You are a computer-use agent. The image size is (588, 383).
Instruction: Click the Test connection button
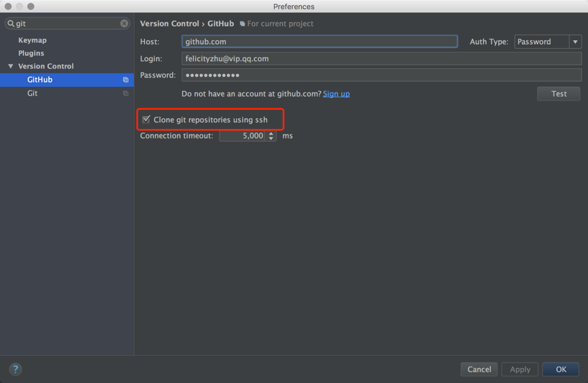coord(558,94)
